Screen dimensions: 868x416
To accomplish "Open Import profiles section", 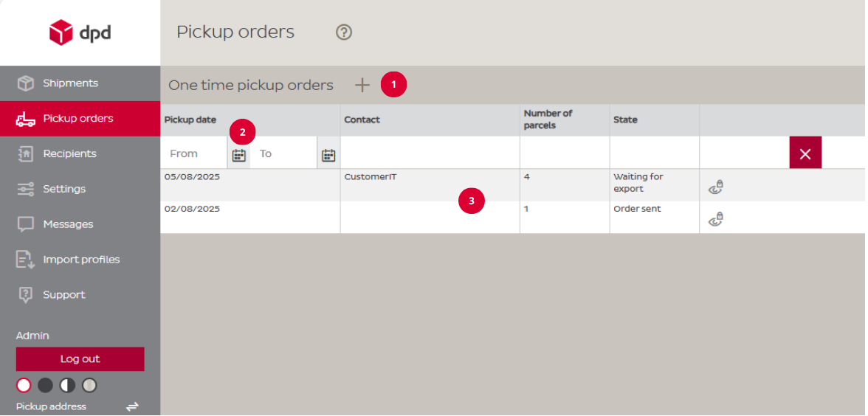I will click(x=80, y=260).
